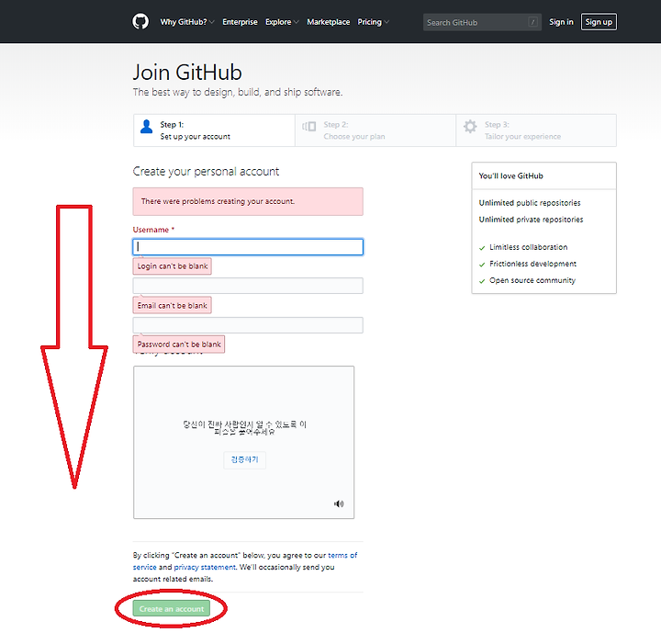The height and width of the screenshot is (644, 661).
Task: Click the Step 1 person icon
Action: (146, 127)
